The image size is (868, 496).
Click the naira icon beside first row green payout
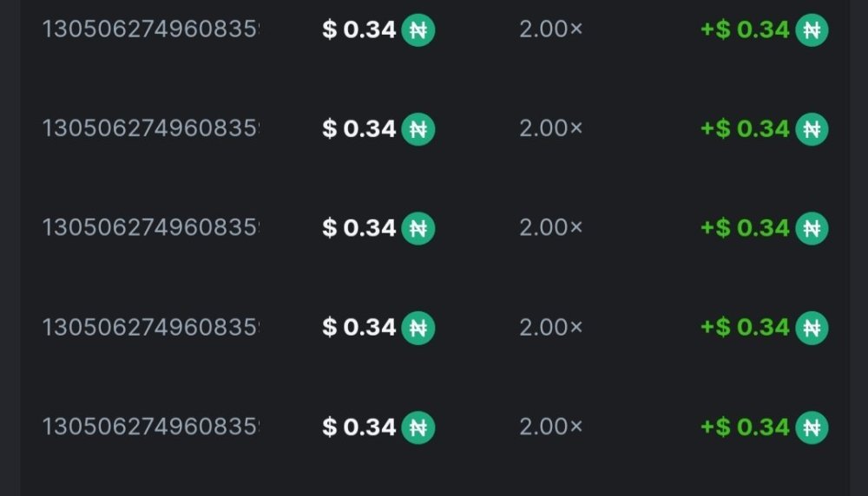point(812,30)
